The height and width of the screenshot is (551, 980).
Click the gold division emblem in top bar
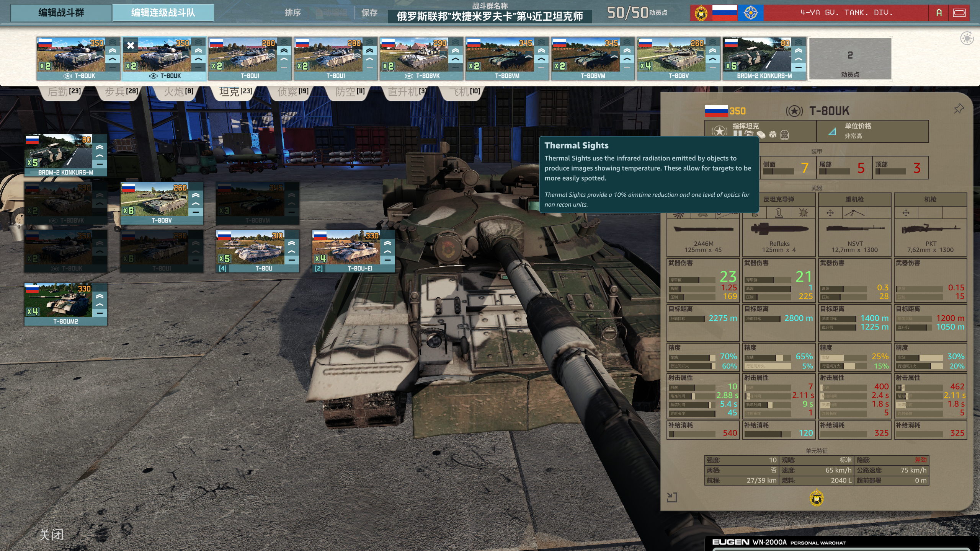(701, 13)
